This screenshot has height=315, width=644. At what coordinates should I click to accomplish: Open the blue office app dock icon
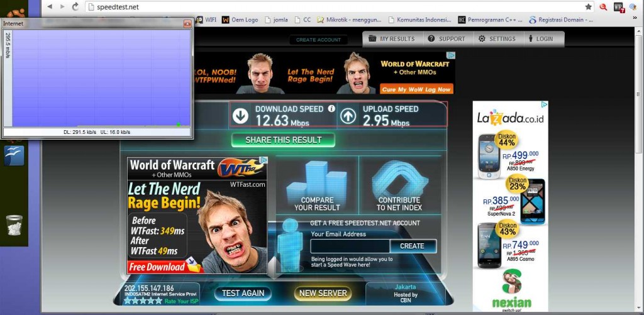[14, 155]
